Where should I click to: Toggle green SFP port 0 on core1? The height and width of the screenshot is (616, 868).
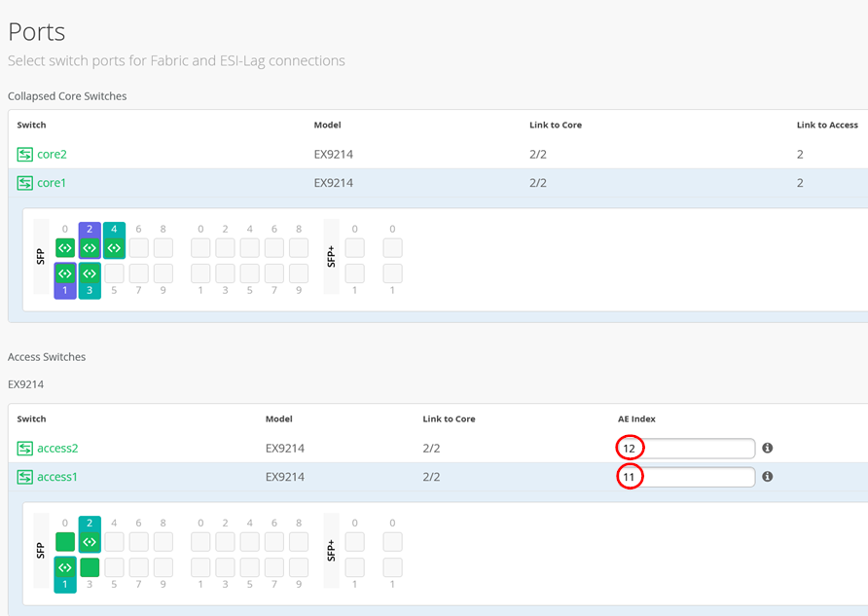(x=65, y=247)
